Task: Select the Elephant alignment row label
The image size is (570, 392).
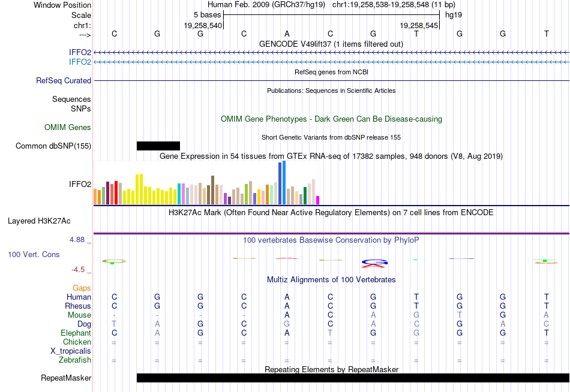Action: pos(76,333)
